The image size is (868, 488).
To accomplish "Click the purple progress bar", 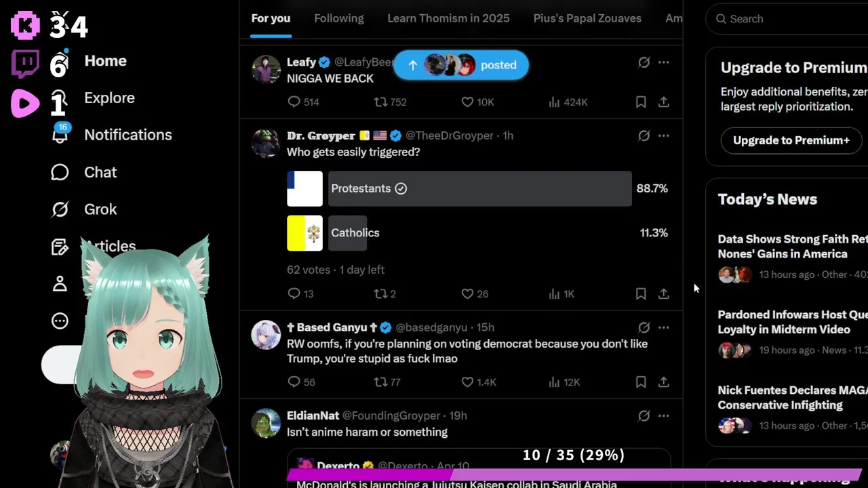I will coord(573,474).
